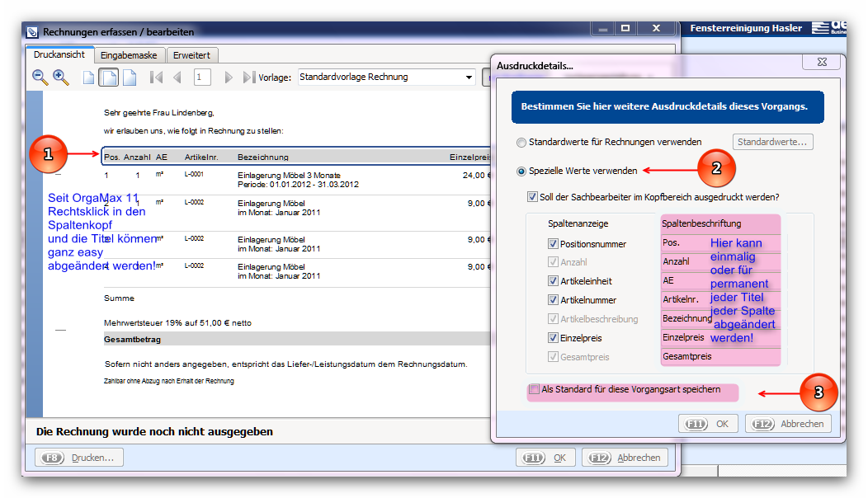868x498 pixels.
Task: Click article number L-0001 in preview
Action: click(194, 174)
